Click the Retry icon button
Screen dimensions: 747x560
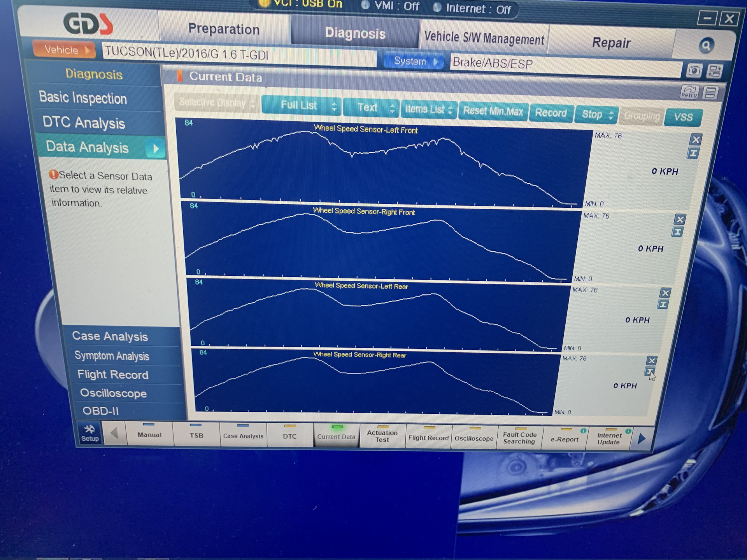[689, 92]
